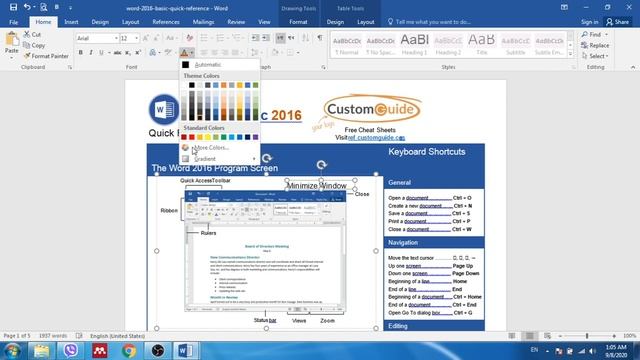Follow the ref.customguide.com link

tap(376, 138)
